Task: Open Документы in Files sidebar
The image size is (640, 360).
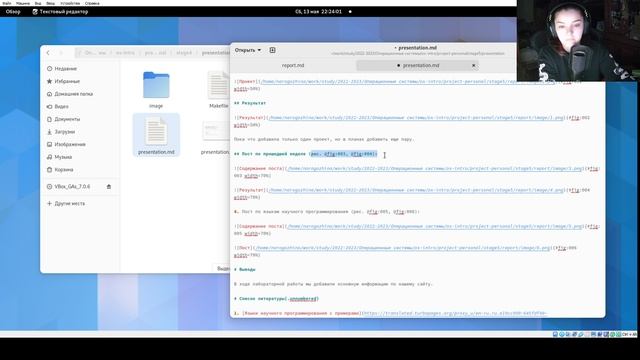Action: click(x=80, y=119)
